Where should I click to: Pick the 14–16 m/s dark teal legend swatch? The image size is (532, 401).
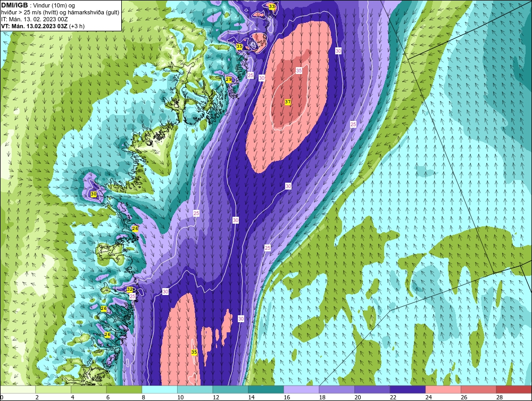[266, 389]
